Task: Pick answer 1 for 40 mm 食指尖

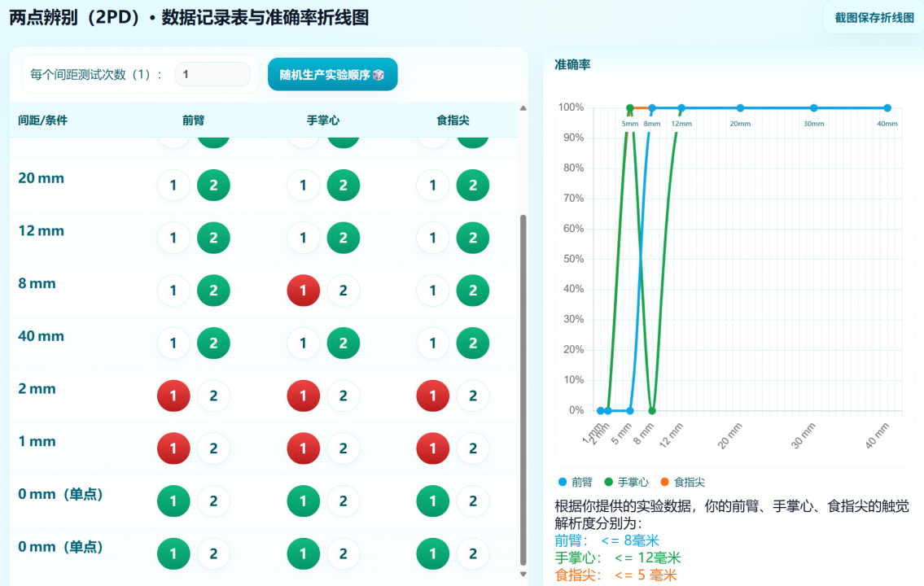Action: tap(433, 343)
